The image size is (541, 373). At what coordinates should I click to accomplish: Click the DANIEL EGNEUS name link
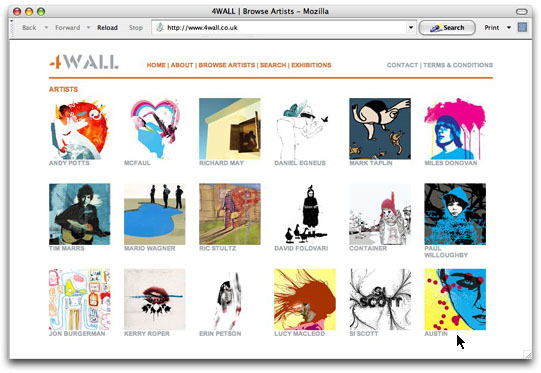[x=300, y=163]
